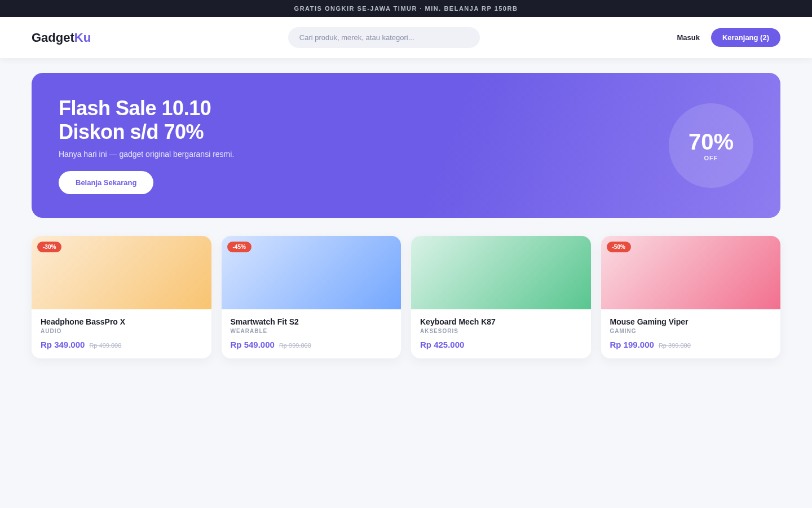Viewport: 812px width, 508px height.
Task: Click the Rp 549.000 price
Action: [x=253, y=345]
